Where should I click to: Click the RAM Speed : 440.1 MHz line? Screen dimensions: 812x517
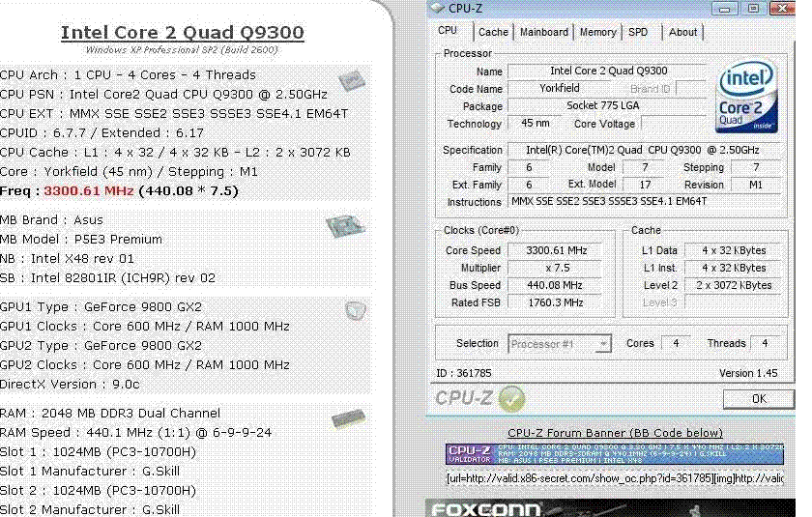[135, 433]
